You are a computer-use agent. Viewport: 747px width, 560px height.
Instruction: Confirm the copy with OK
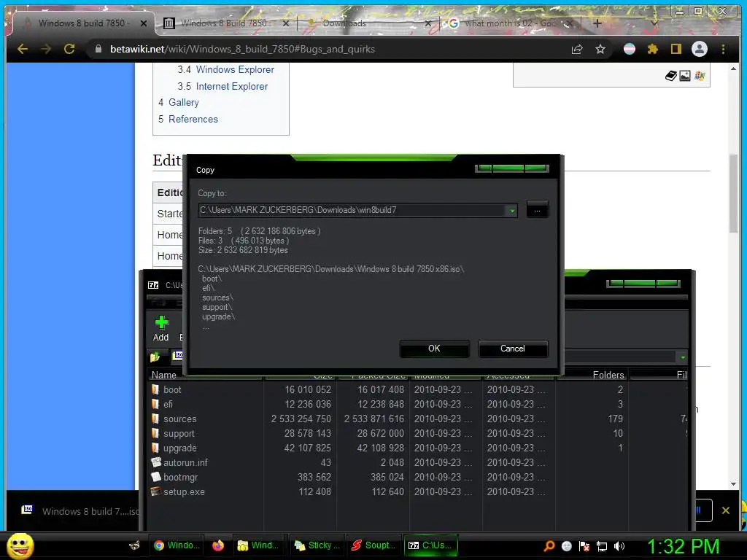pos(435,349)
